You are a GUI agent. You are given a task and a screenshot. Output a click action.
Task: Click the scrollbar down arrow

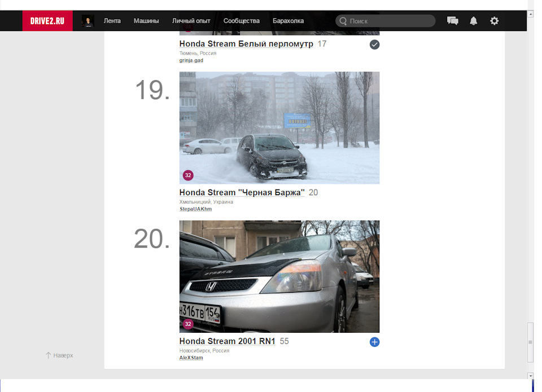(x=531, y=376)
